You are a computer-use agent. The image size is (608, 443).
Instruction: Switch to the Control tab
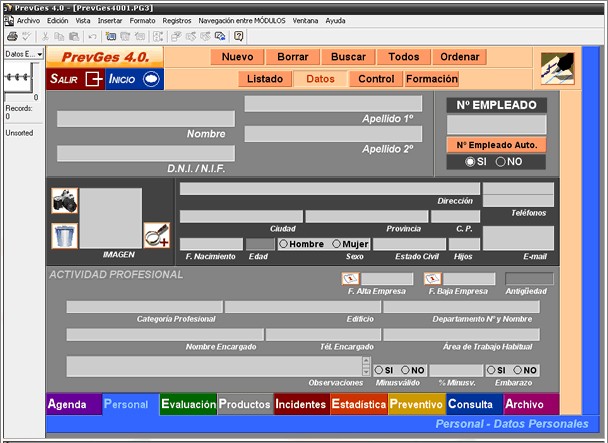point(376,79)
